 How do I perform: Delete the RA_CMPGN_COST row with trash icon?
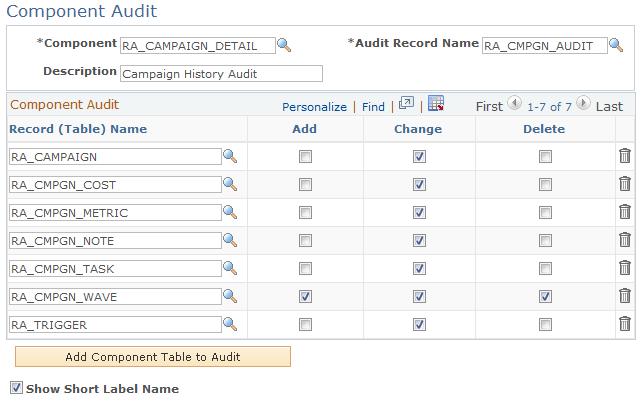[x=625, y=184]
